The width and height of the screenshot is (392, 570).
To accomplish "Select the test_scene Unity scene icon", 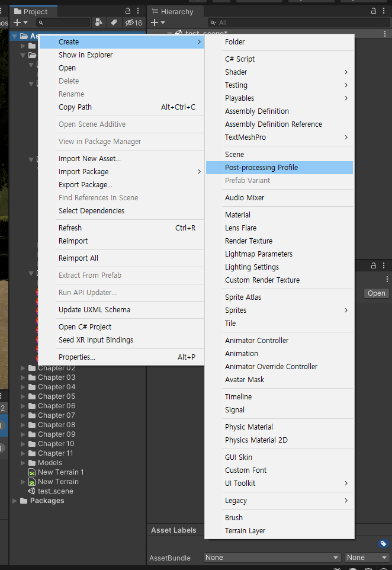I will click(x=32, y=491).
